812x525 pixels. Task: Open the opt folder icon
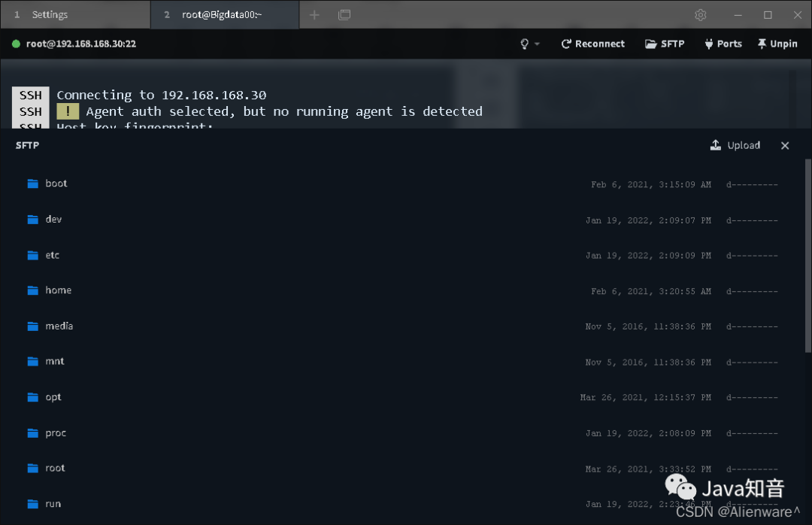click(33, 397)
